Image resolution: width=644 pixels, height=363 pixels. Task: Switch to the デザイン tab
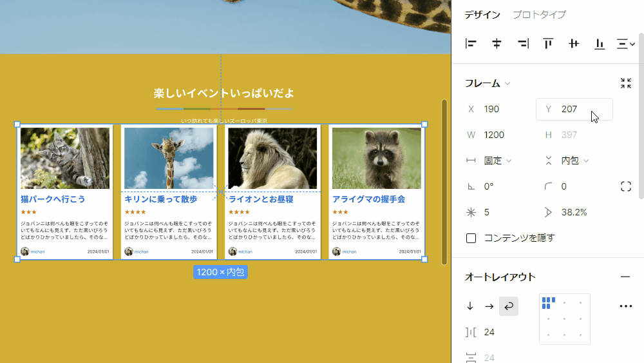point(482,15)
